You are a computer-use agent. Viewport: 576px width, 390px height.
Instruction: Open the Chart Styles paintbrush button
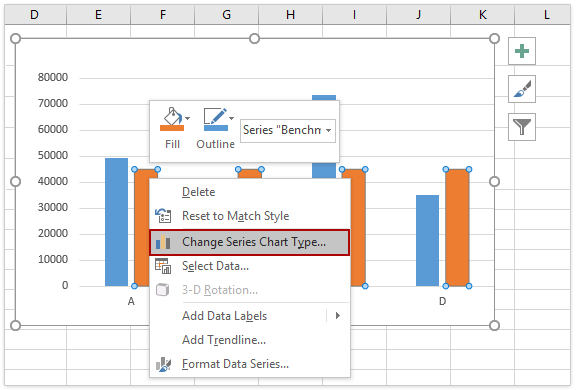521,89
